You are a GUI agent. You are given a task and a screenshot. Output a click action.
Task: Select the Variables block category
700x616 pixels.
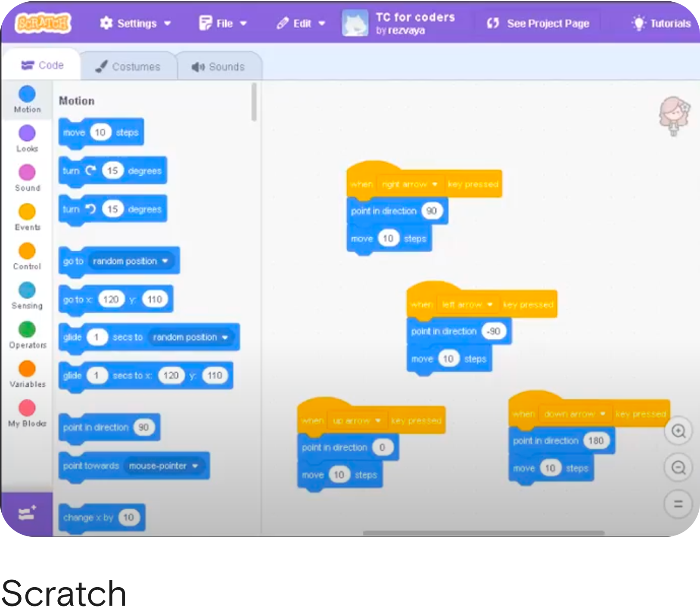[27, 374]
